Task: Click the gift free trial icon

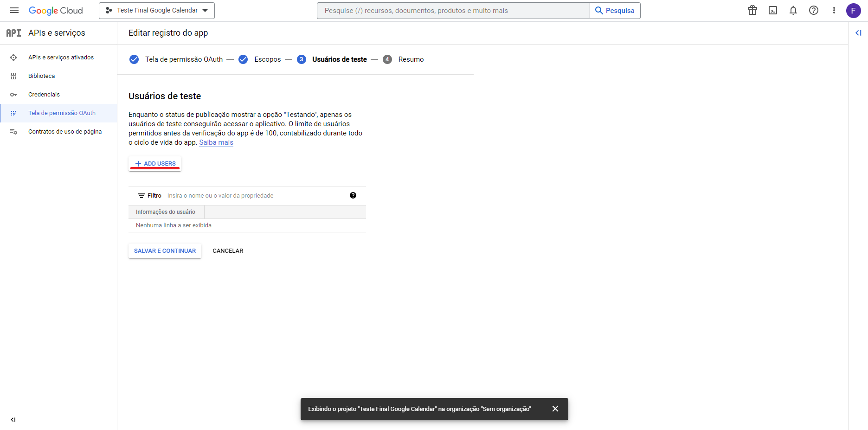Action: tap(752, 10)
